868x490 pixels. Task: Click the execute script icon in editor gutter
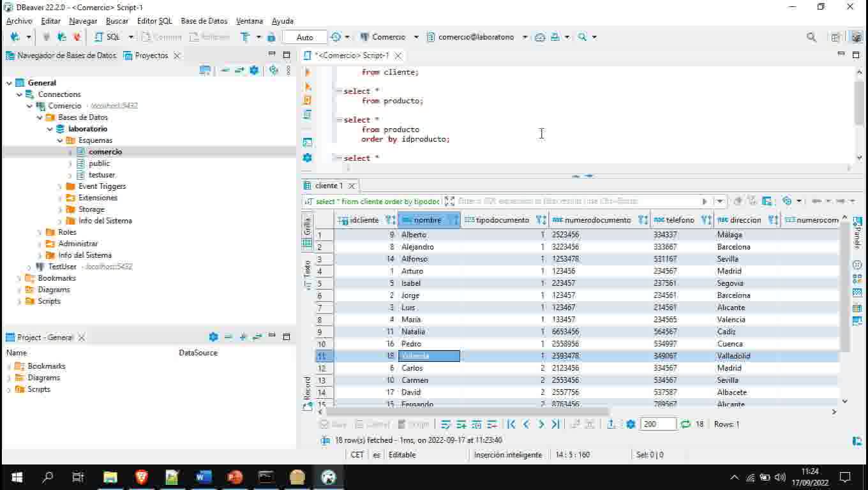click(308, 100)
